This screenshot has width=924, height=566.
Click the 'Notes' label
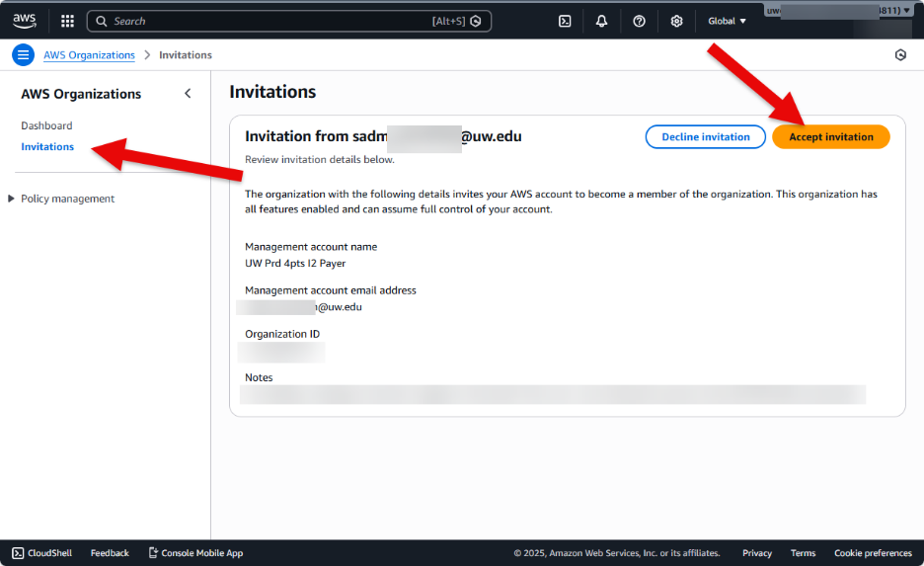(259, 377)
